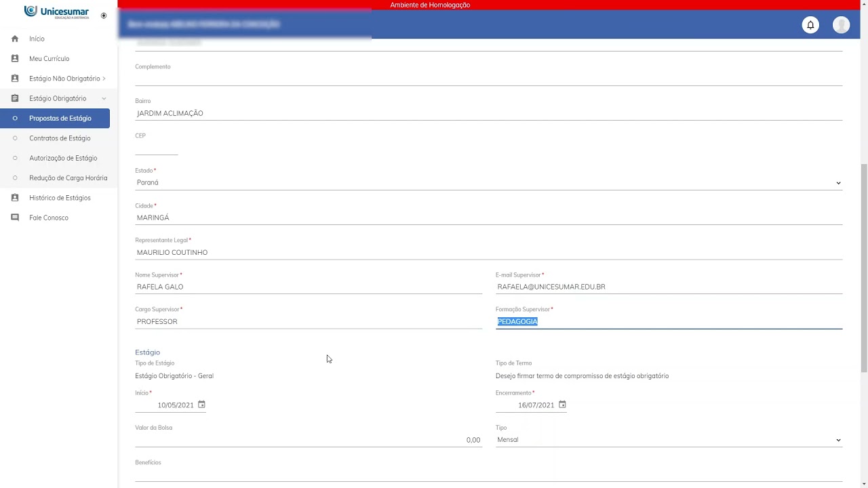The height and width of the screenshot is (488, 868).
Task: Toggle sidebar pin radio icon near logo
Action: 104,16
